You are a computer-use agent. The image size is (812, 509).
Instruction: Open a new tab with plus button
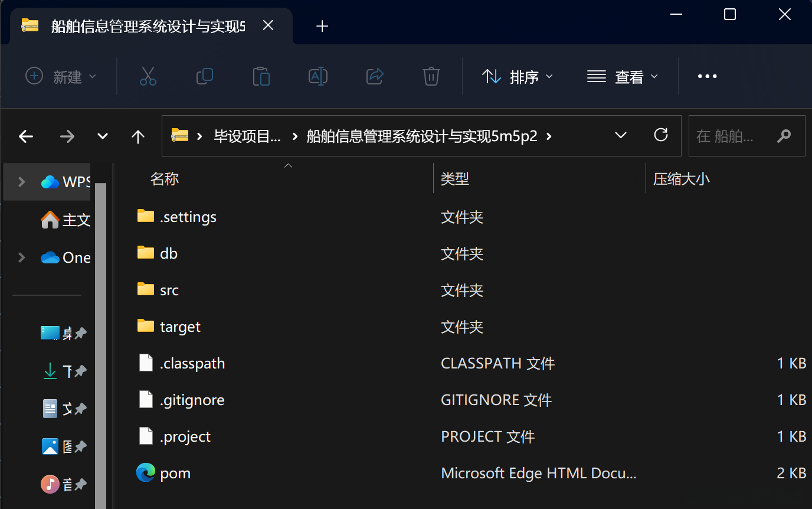(x=322, y=26)
